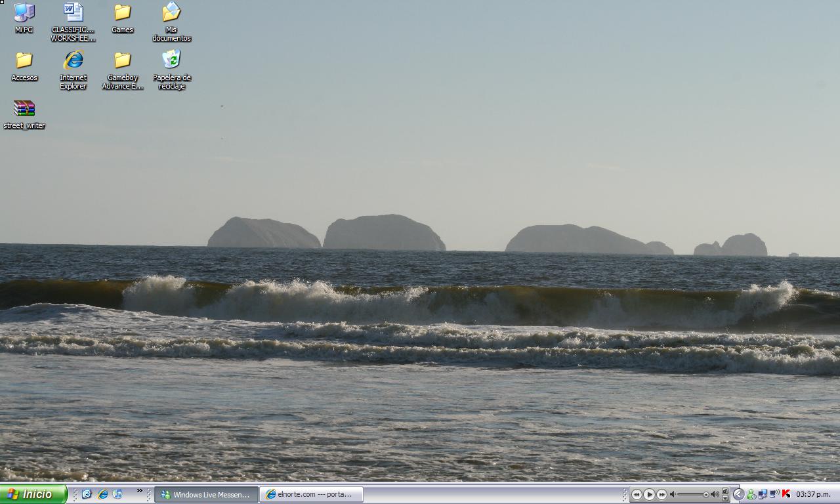Click the first Quick Launch icon next to Inicio
The width and height of the screenshot is (840, 504).
coord(86,494)
